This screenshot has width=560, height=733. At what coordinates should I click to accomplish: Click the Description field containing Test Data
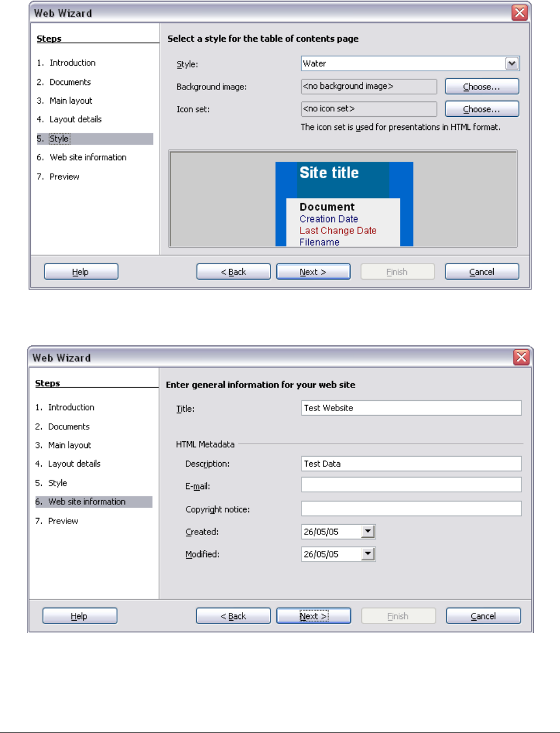click(411, 464)
